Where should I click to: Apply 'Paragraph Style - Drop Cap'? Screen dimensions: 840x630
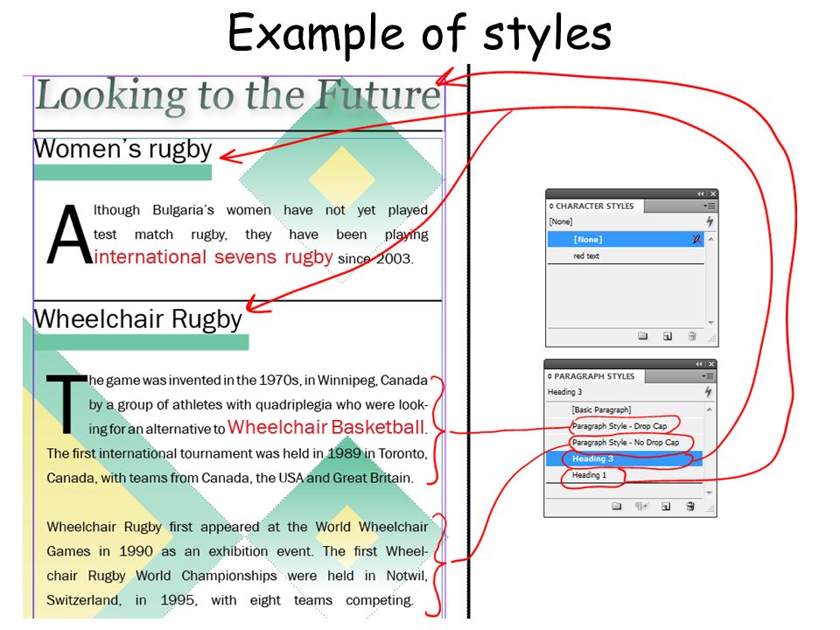coord(624,426)
